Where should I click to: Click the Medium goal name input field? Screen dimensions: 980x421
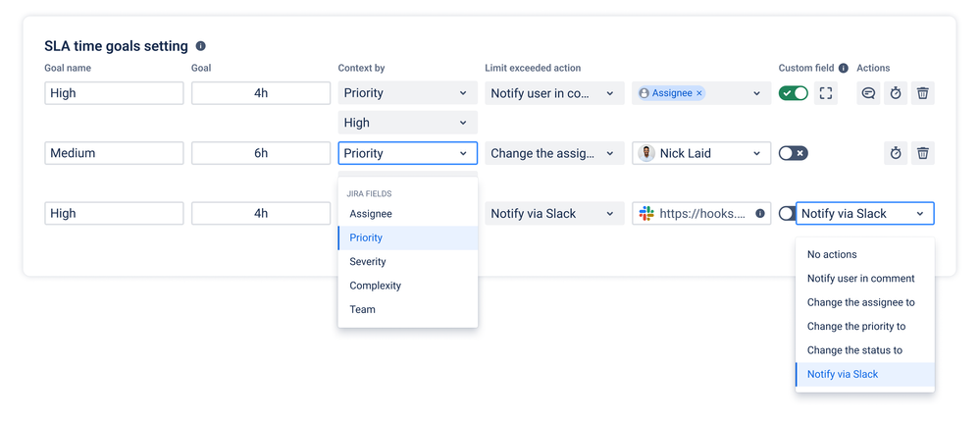114,153
